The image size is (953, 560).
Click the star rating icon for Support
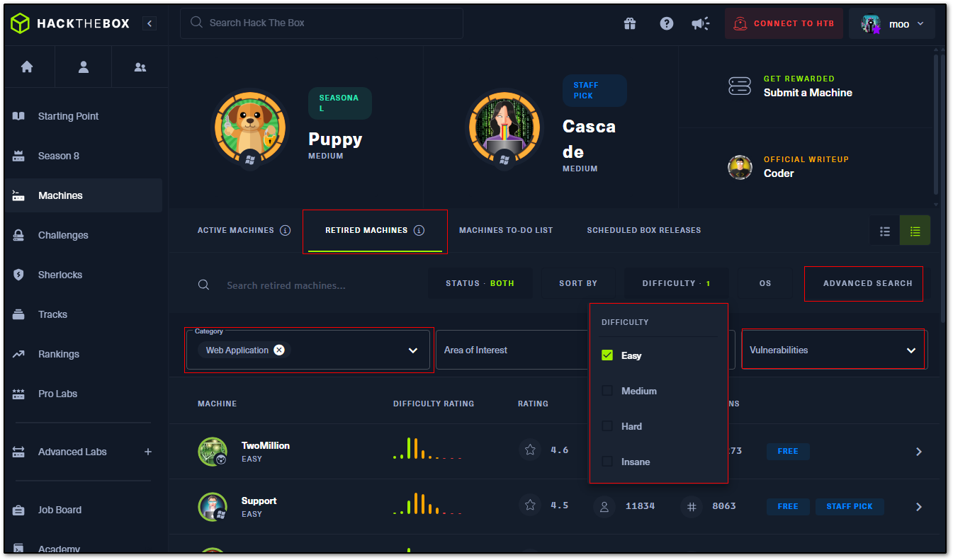(x=529, y=505)
